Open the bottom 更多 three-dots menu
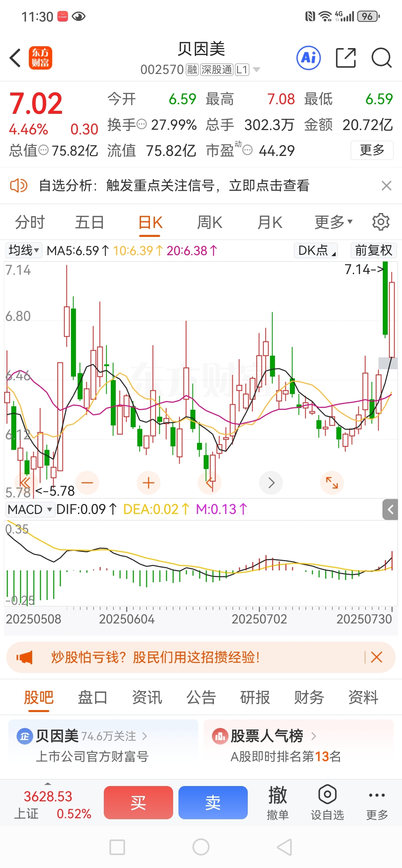The height and width of the screenshot is (868, 402). tap(377, 802)
